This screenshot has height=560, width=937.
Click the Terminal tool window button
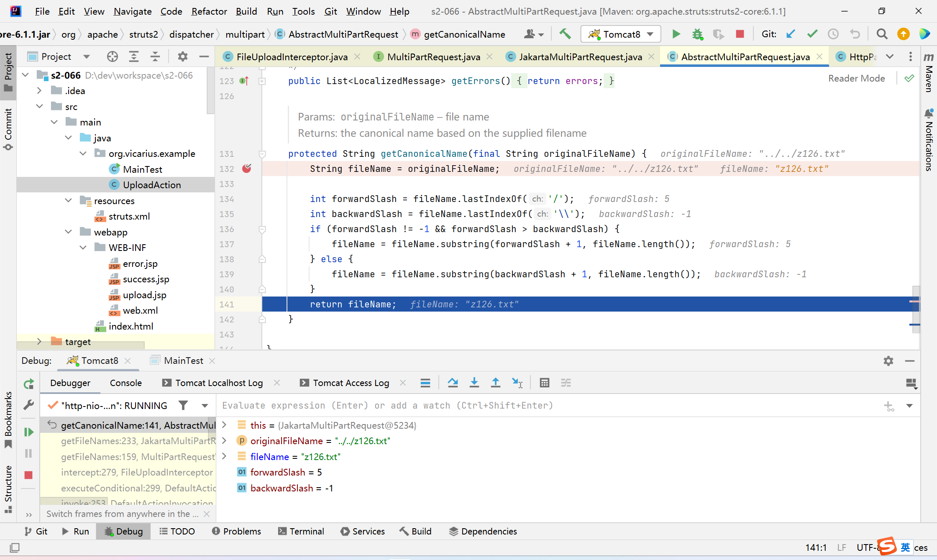[301, 531]
